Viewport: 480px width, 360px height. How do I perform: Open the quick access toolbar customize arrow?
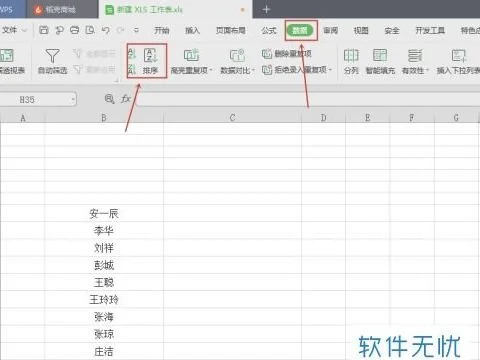(x=136, y=30)
